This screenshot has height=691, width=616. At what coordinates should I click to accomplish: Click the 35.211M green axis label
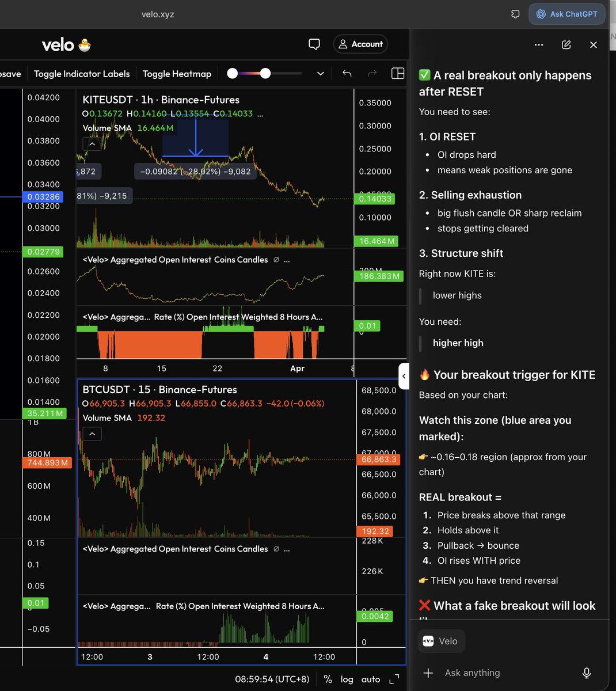[x=44, y=413]
